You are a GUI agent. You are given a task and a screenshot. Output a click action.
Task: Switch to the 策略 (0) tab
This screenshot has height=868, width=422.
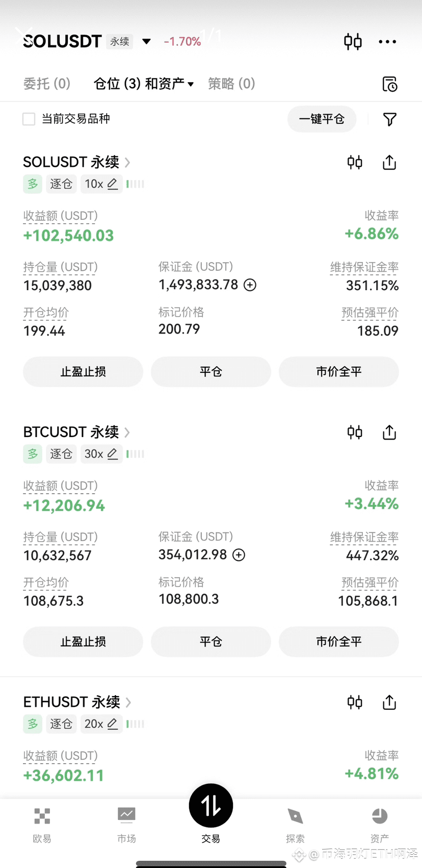[231, 84]
